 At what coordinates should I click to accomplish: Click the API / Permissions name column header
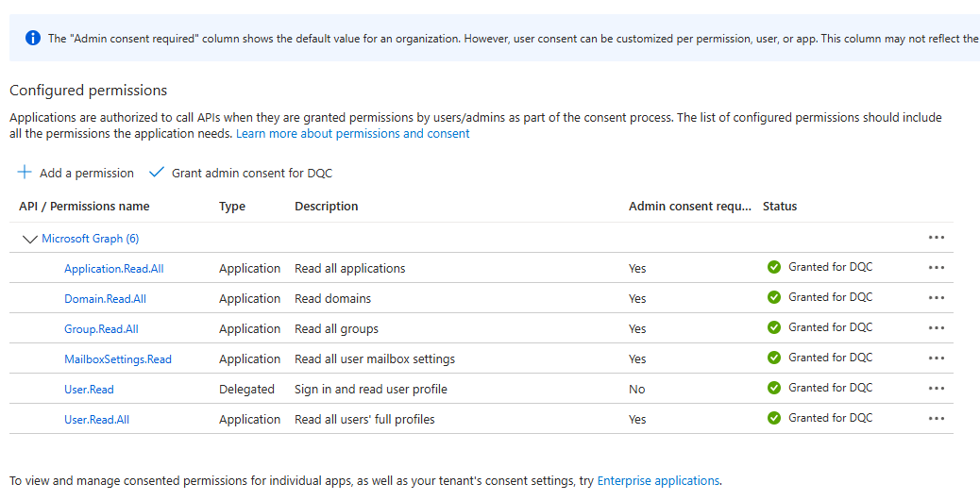tap(84, 207)
